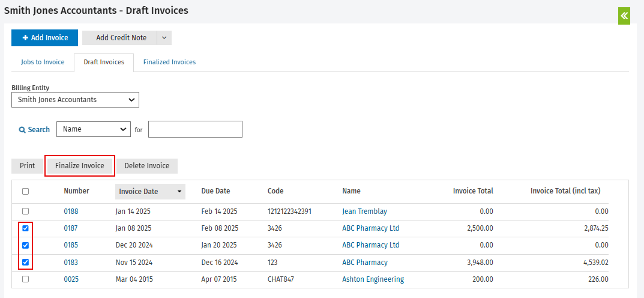Viewport: 644px width, 298px height.
Task: Click the Search magnifier link
Action: [34, 130]
